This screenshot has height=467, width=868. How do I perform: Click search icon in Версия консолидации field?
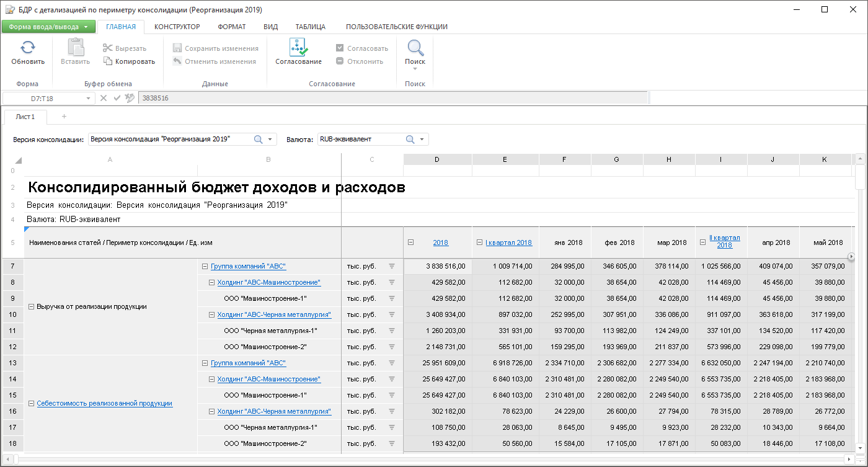(x=259, y=140)
